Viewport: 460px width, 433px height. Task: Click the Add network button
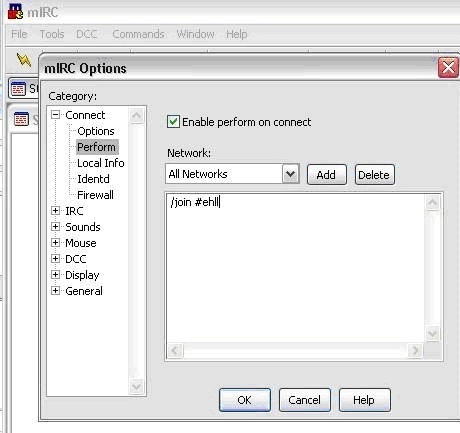(x=327, y=174)
